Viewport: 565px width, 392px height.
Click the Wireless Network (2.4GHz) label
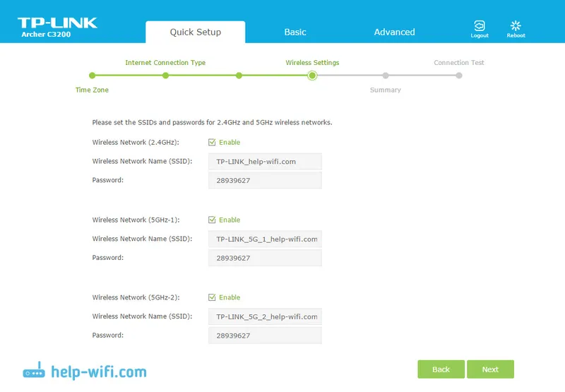136,142
